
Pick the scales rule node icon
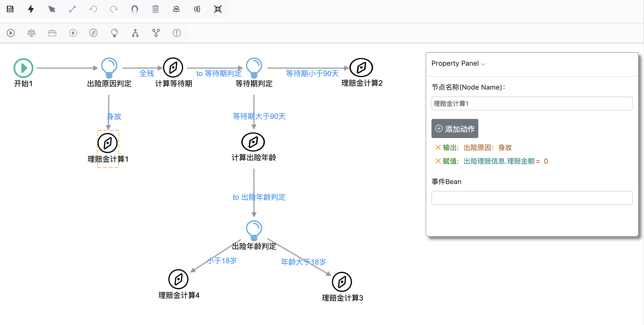(31, 33)
